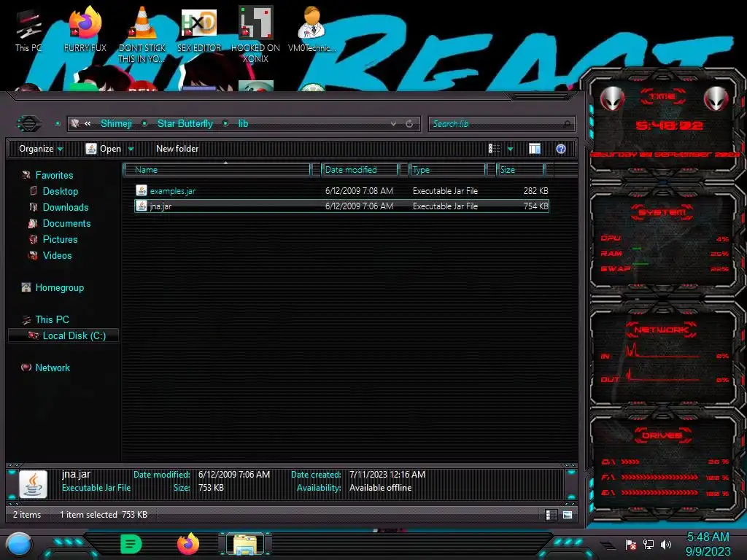Viewport: 747px width, 560px height.
Task: Select This PC in navigation pane
Action: point(52,319)
